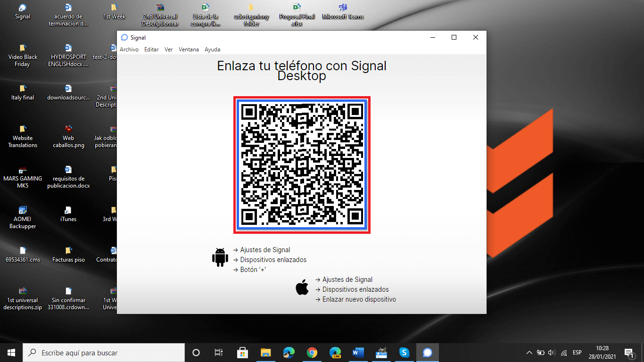Launch Edge Canary from the taskbar
Viewport: 644px width, 362px height.
click(x=335, y=353)
